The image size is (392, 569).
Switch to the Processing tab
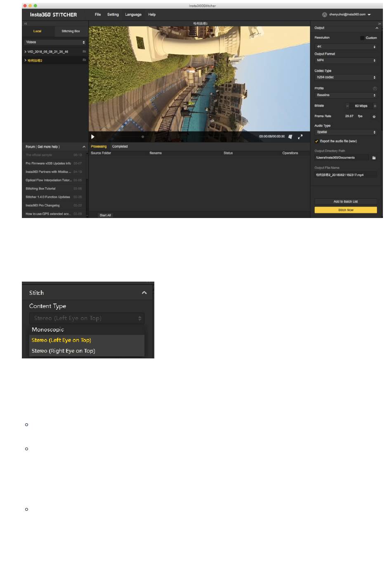[99, 147]
